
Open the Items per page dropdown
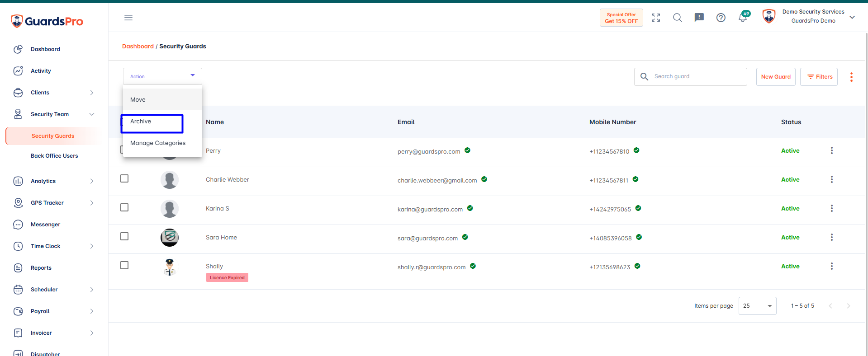[x=757, y=306]
